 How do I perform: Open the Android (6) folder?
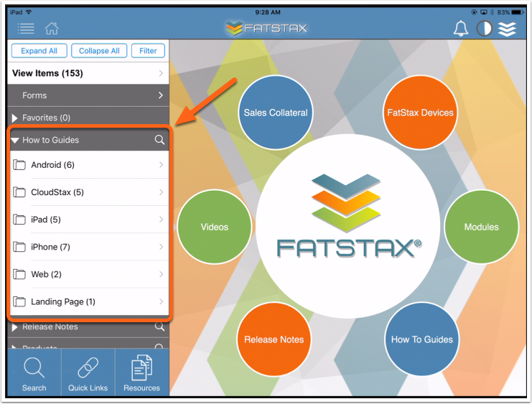pos(90,165)
